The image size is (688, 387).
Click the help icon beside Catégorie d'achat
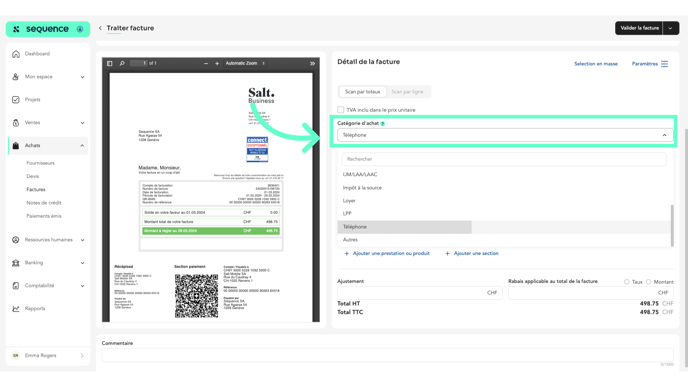[x=383, y=124]
